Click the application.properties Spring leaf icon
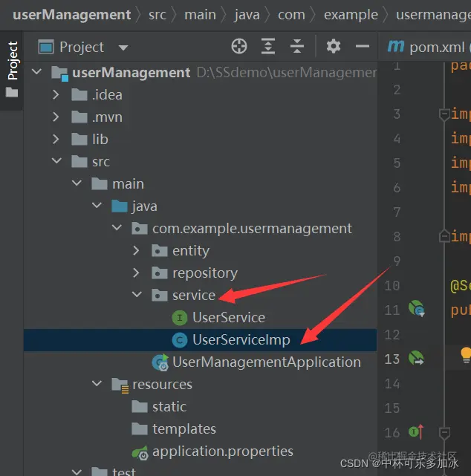 tap(140, 453)
